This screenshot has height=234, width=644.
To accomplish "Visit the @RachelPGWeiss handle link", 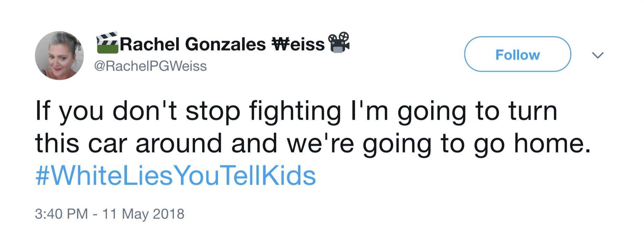I will click(150, 66).
